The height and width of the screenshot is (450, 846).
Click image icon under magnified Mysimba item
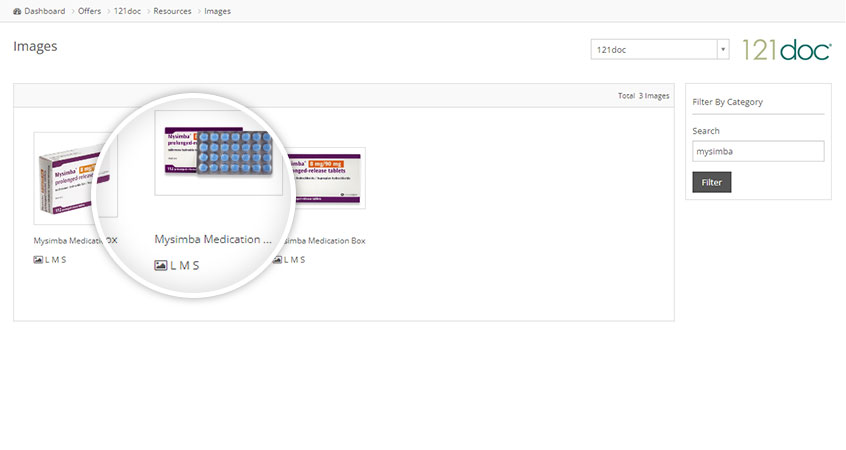[161, 265]
